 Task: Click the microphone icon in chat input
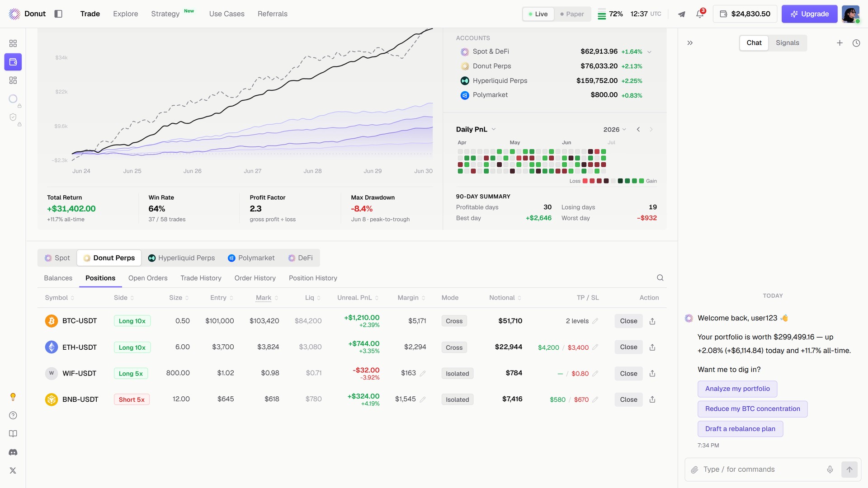tap(830, 469)
